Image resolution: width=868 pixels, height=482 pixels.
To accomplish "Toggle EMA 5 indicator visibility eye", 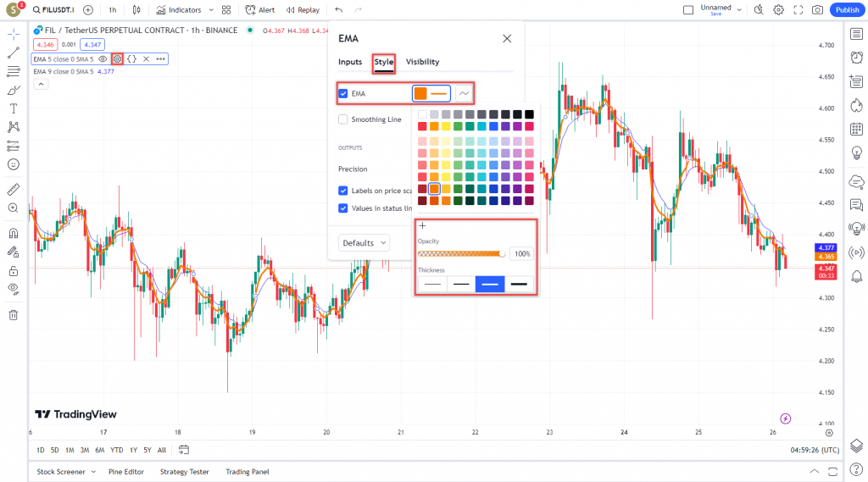I will (103, 58).
